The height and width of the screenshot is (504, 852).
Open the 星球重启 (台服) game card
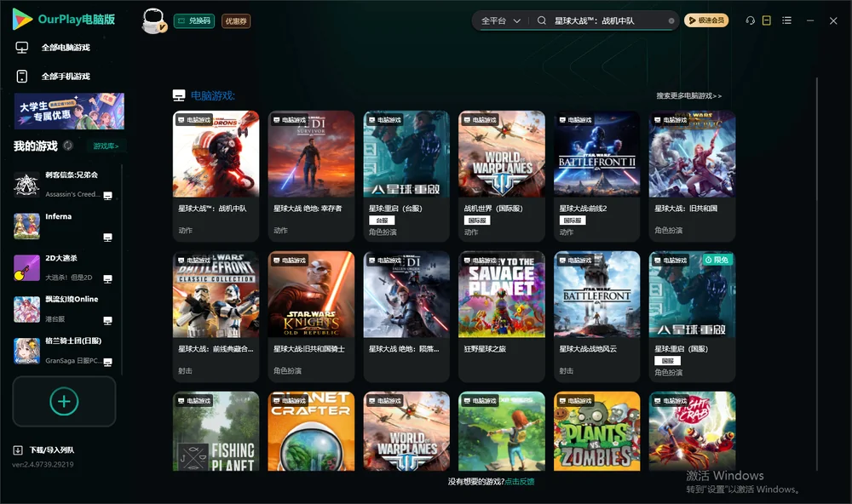click(406, 176)
